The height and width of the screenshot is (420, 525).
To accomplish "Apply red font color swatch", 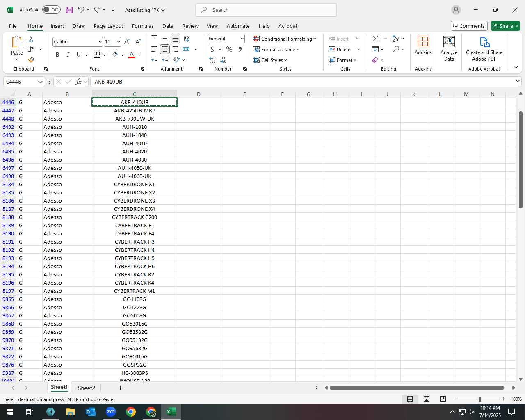I will pyautogui.click(x=132, y=55).
